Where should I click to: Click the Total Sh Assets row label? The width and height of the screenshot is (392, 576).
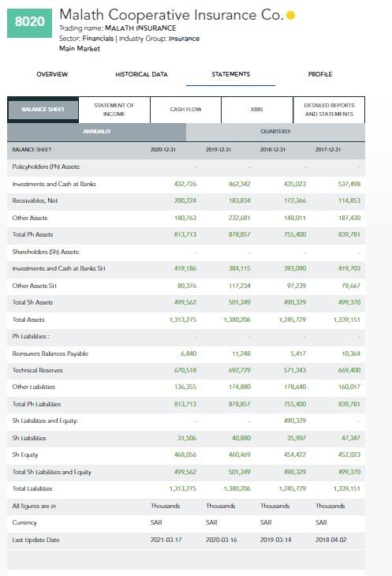click(32, 302)
